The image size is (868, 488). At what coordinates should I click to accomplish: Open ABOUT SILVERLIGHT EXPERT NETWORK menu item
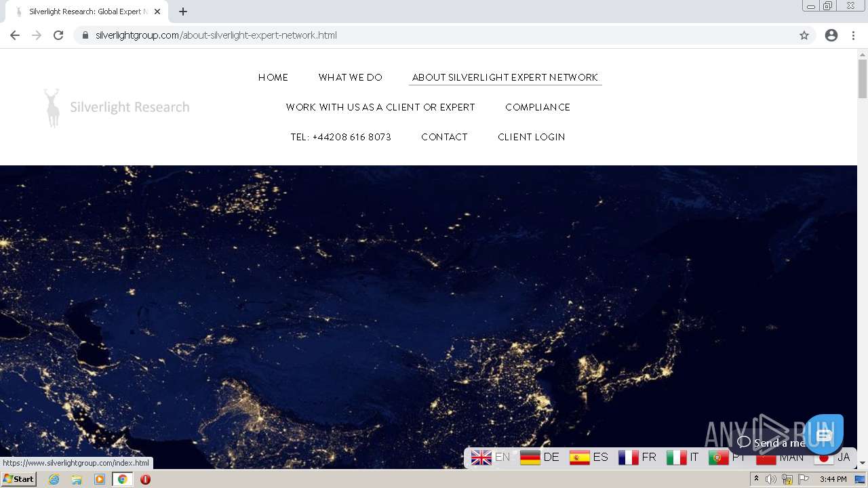(505, 77)
